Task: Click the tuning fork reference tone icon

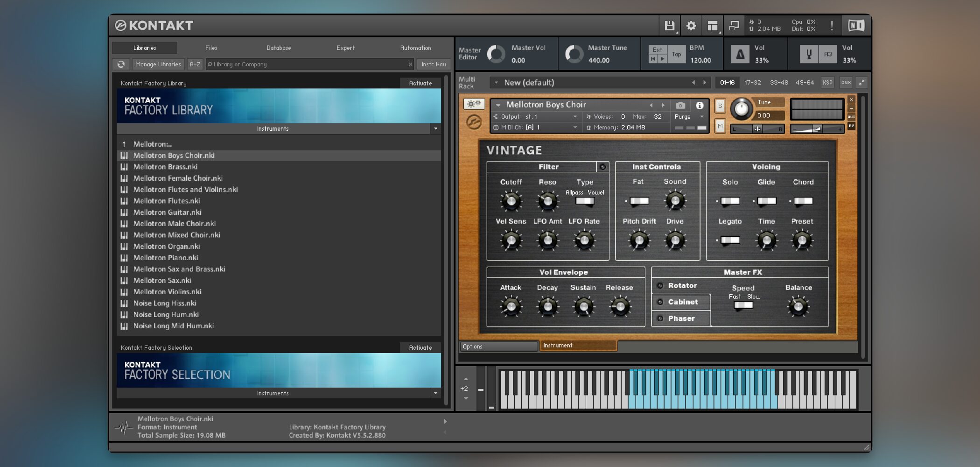Action: [809, 54]
